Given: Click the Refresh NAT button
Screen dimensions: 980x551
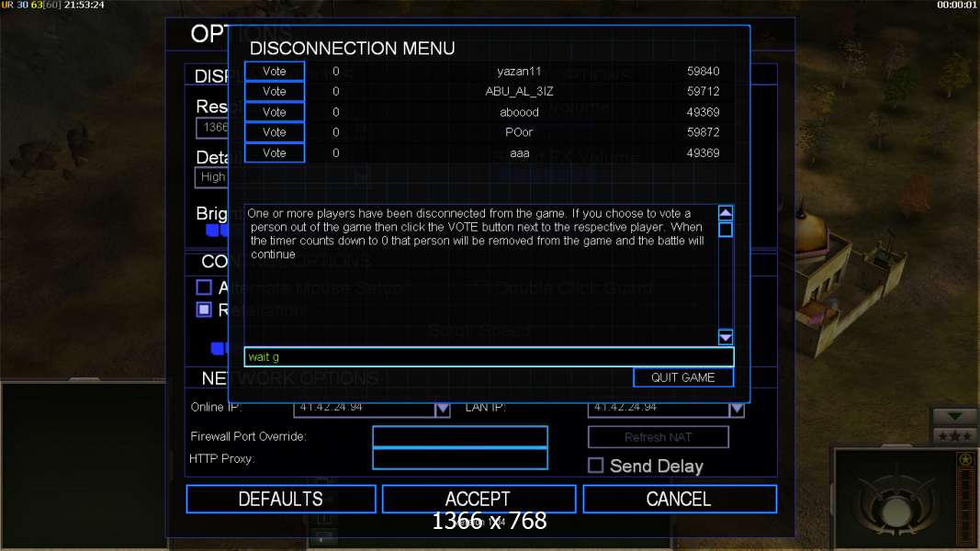Looking at the screenshot, I should (659, 437).
